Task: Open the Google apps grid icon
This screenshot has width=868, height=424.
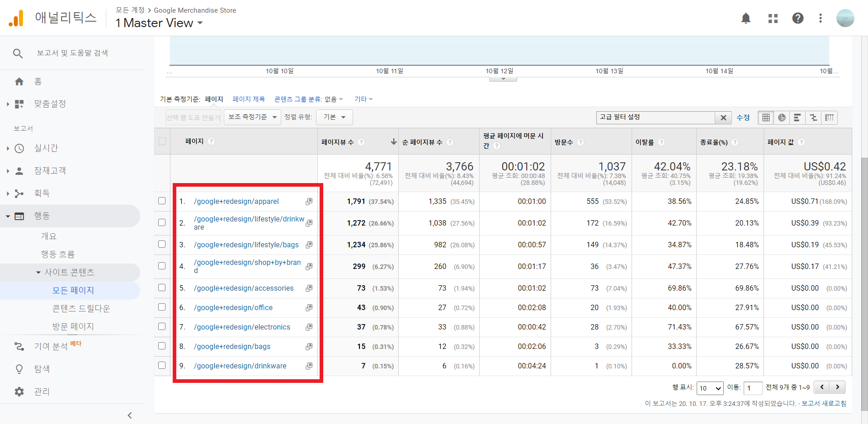Action: point(773,18)
